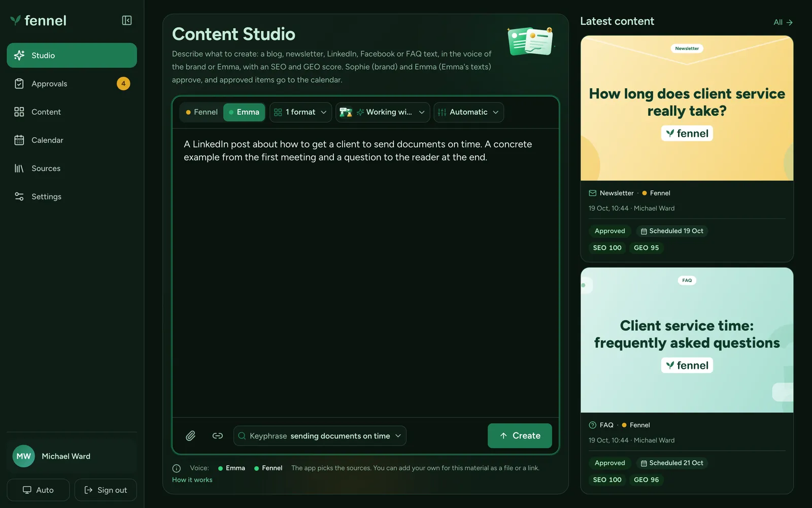Click the Scheduled 21 Oct tag
812x508 pixels.
pyautogui.click(x=672, y=463)
